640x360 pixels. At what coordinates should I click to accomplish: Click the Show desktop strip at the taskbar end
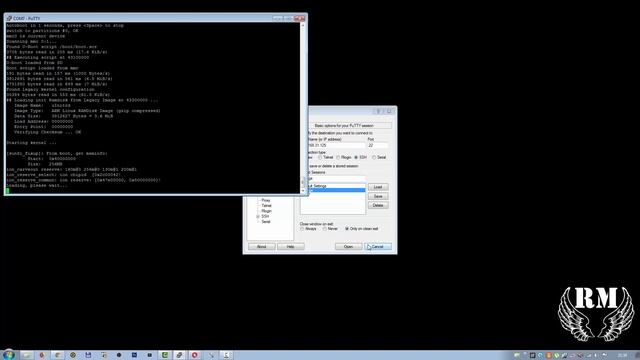[x=637, y=355]
